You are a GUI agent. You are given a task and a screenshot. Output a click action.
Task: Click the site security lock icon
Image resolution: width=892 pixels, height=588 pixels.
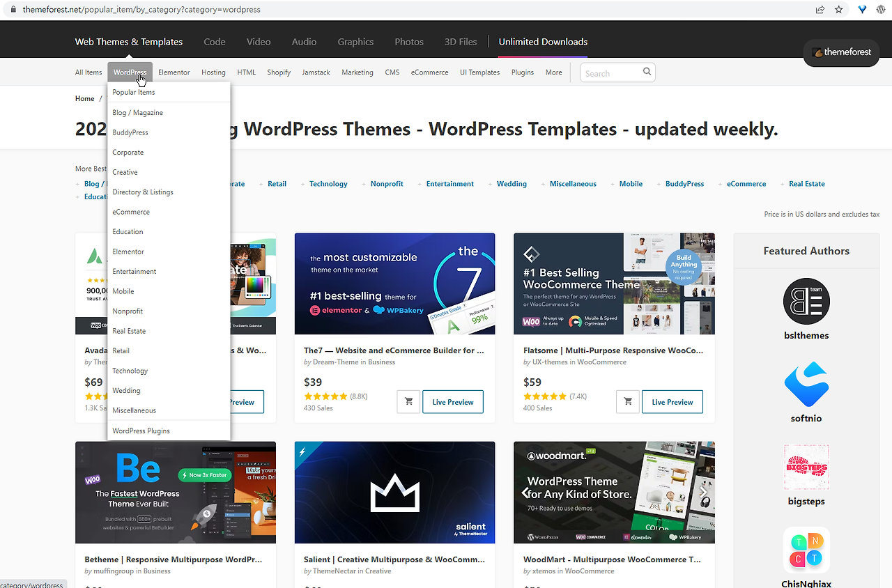tap(12, 10)
